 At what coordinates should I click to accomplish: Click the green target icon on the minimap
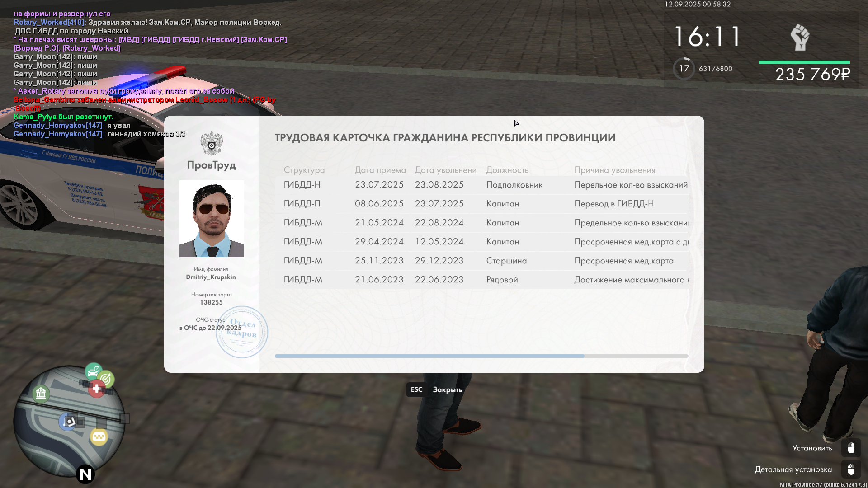106,379
